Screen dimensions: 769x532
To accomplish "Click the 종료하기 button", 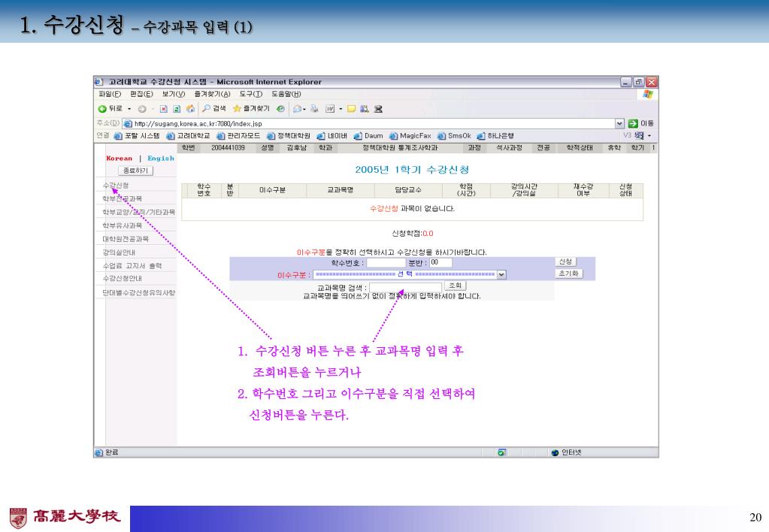I will [136, 171].
